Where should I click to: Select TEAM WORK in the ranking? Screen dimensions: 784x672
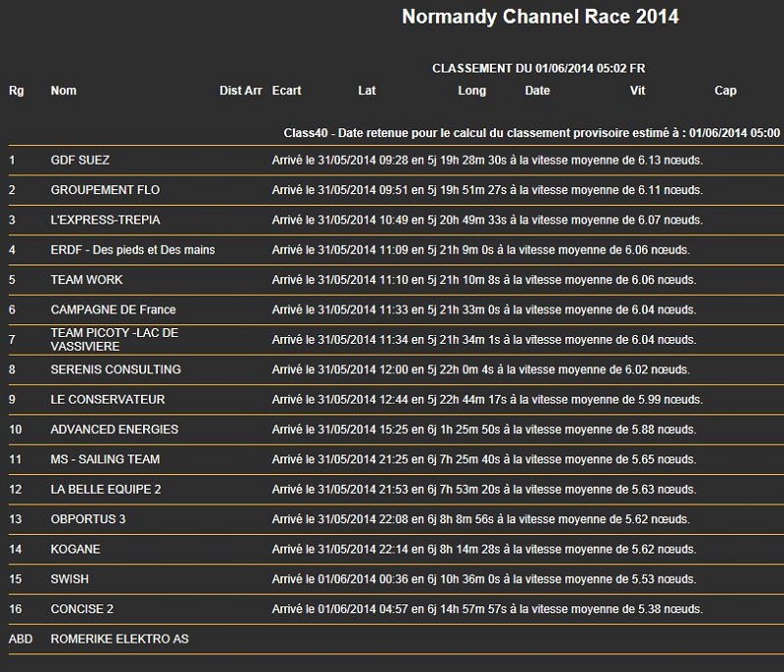[x=86, y=280]
